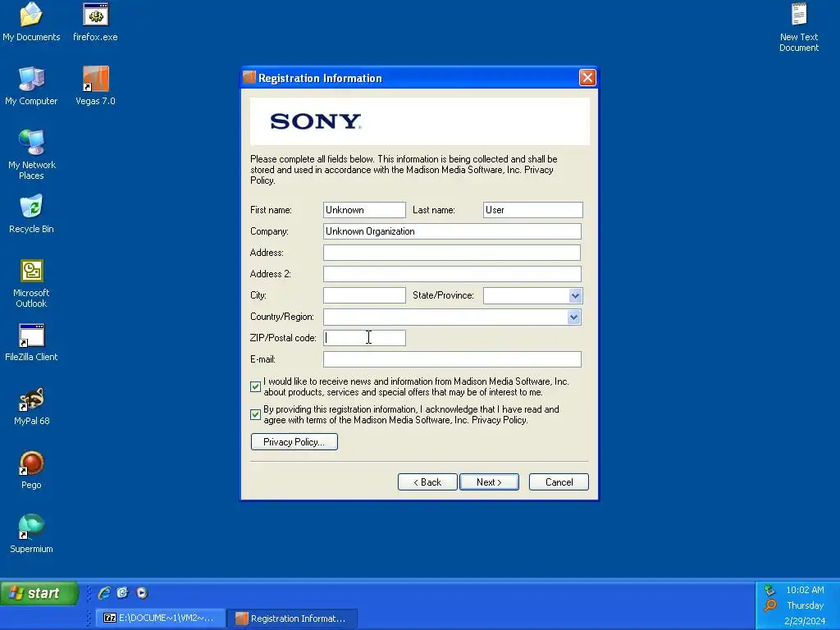Viewport: 840px width, 630px height.
Task: Cancel the registration dialog
Action: coord(559,482)
